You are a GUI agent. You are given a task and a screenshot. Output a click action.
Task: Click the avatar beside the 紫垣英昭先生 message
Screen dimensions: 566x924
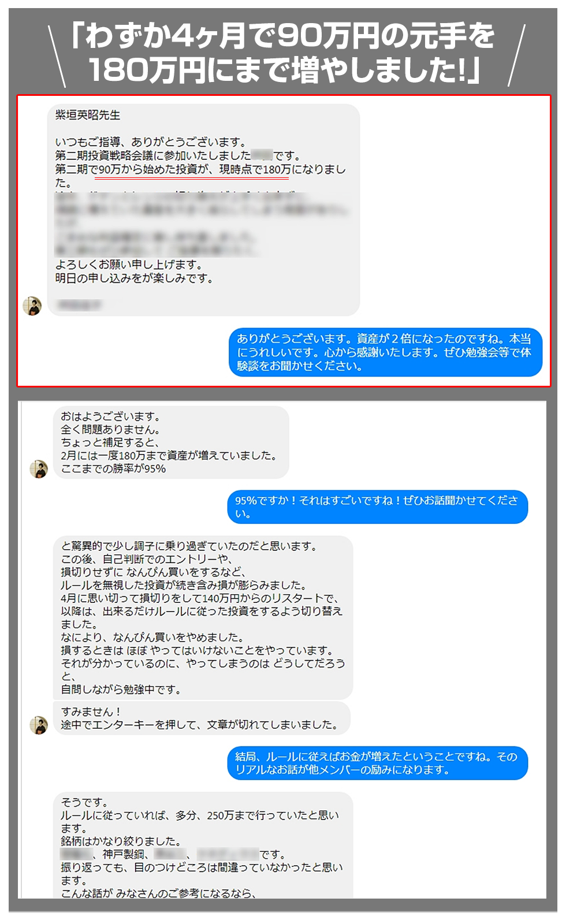32,306
